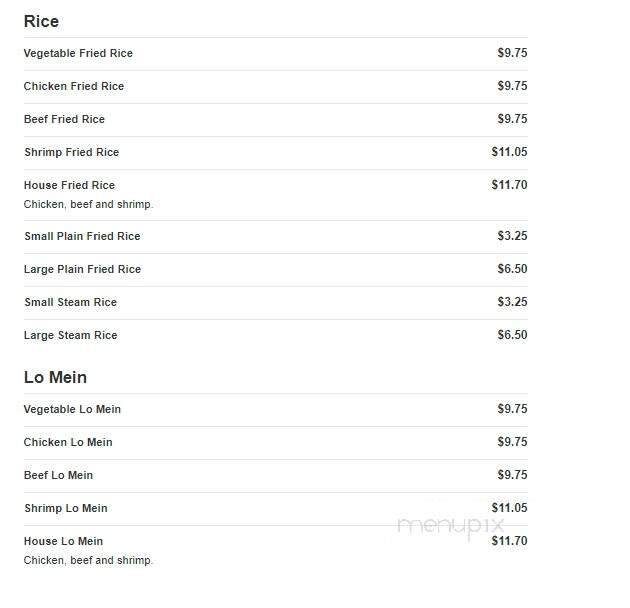
Task: Open House Lo Mein item
Action: click(x=63, y=541)
